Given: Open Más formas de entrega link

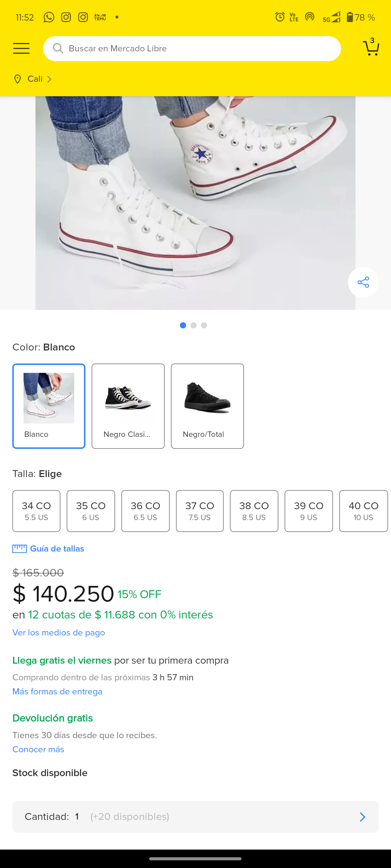Looking at the screenshot, I should pyautogui.click(x=57, y=692).
